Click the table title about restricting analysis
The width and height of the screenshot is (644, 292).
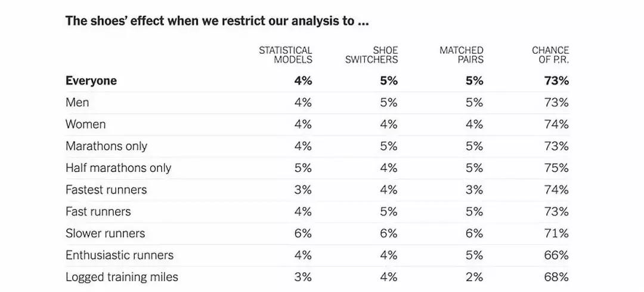pos(217,21)
